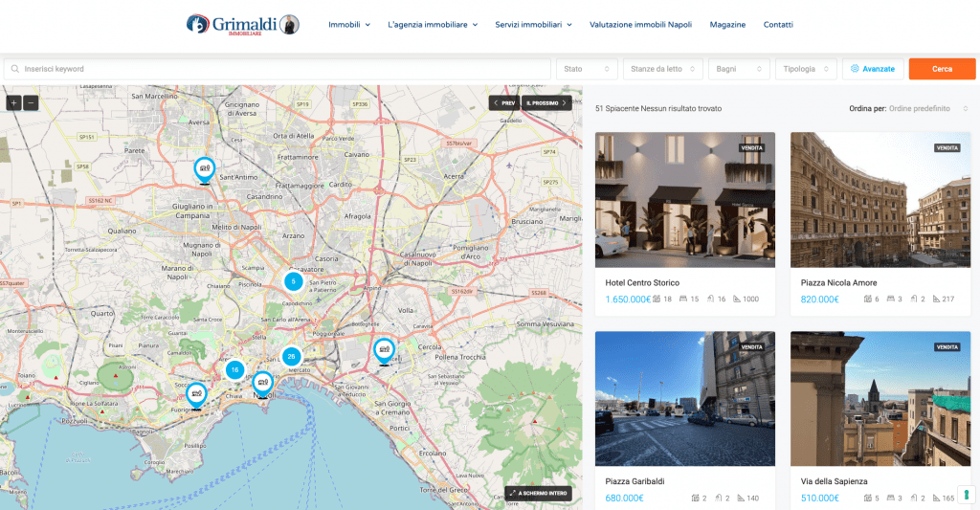Open the Ordine predefinito sort dropdown
This screenshot has width=980, height=510.
[x=928, y=109]
